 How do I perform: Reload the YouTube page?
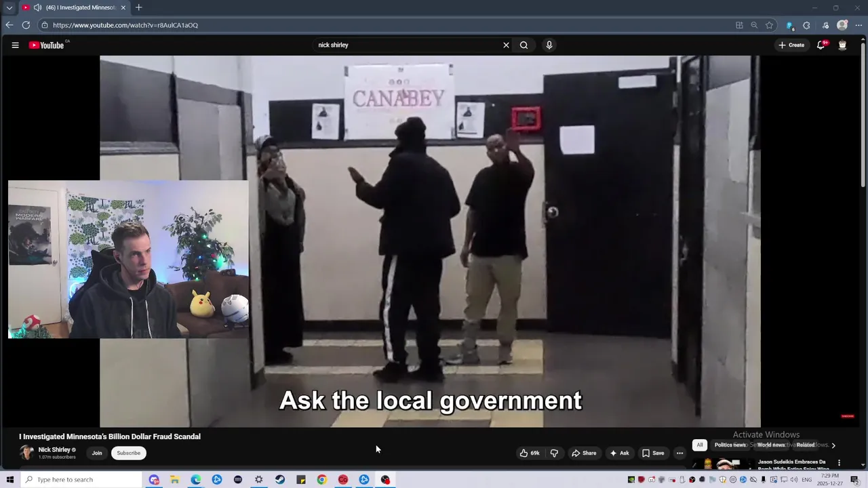(x=26, y=25)
